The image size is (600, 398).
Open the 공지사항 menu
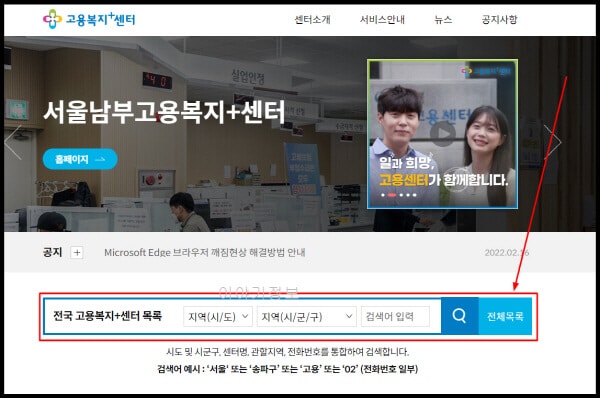499,19
